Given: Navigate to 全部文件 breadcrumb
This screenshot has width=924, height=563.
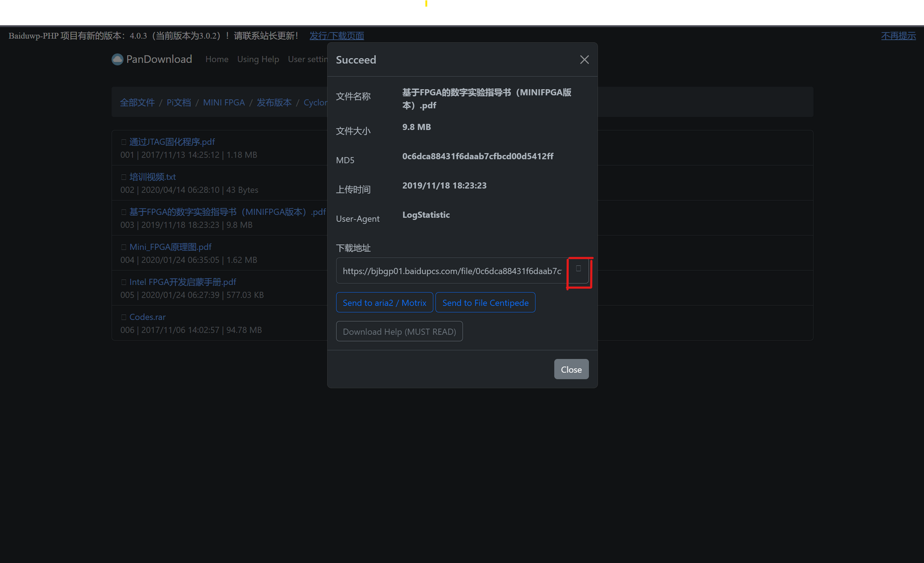Looking at the screenshot, I should [x=137, y=102].
